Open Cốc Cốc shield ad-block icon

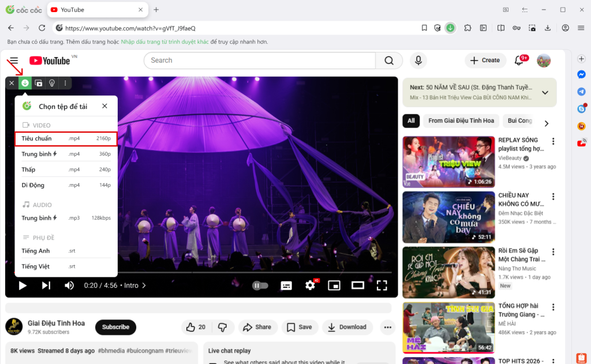pos(437,28)
